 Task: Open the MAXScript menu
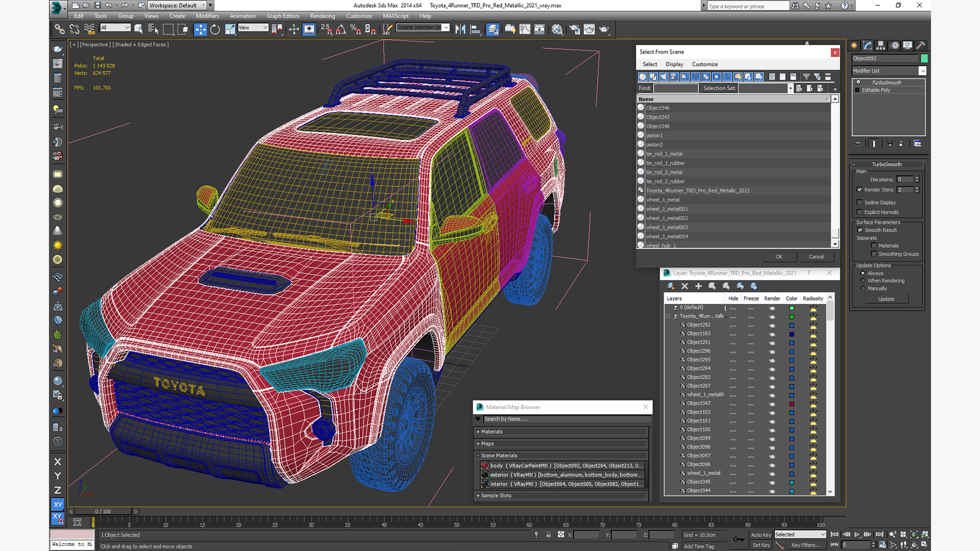pyautogui.click(x=396, y=16)
